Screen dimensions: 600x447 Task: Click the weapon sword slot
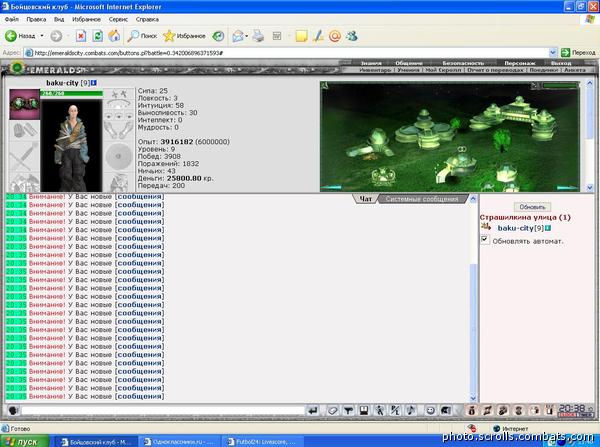tap(24, 157)
